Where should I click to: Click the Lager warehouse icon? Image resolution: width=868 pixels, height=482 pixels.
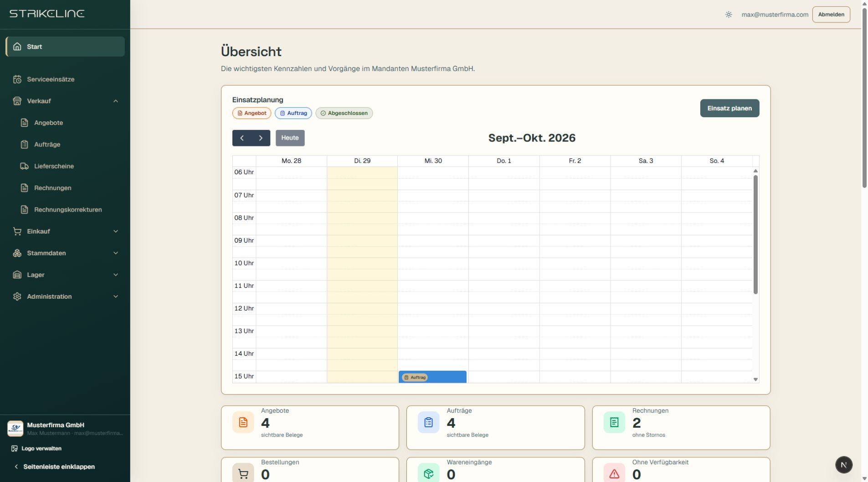click(x=17, y=275)
